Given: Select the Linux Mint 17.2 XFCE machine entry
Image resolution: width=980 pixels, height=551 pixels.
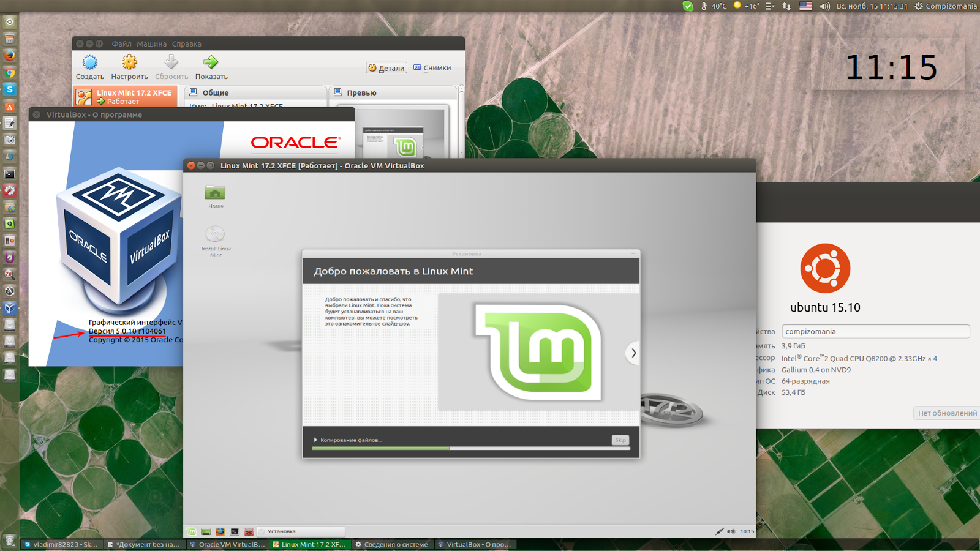Looking at the screenshot, I should [126, 97].
